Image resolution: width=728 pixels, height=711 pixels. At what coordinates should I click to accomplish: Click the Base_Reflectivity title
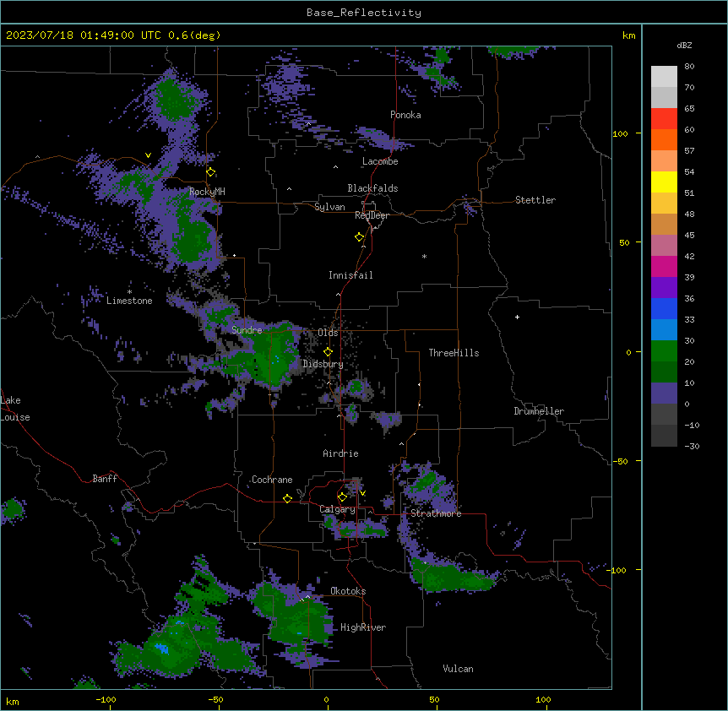coord(364,13)
